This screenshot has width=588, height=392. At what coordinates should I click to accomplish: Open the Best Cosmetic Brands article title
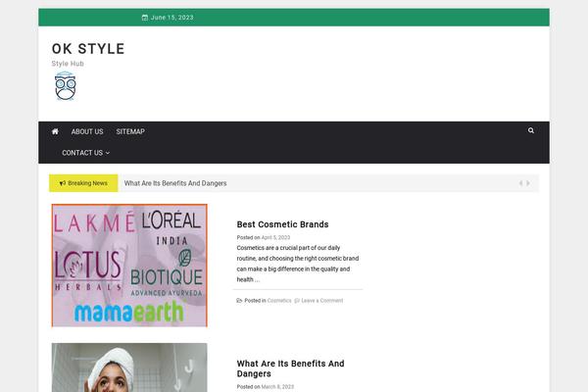(x=283, y=224)
